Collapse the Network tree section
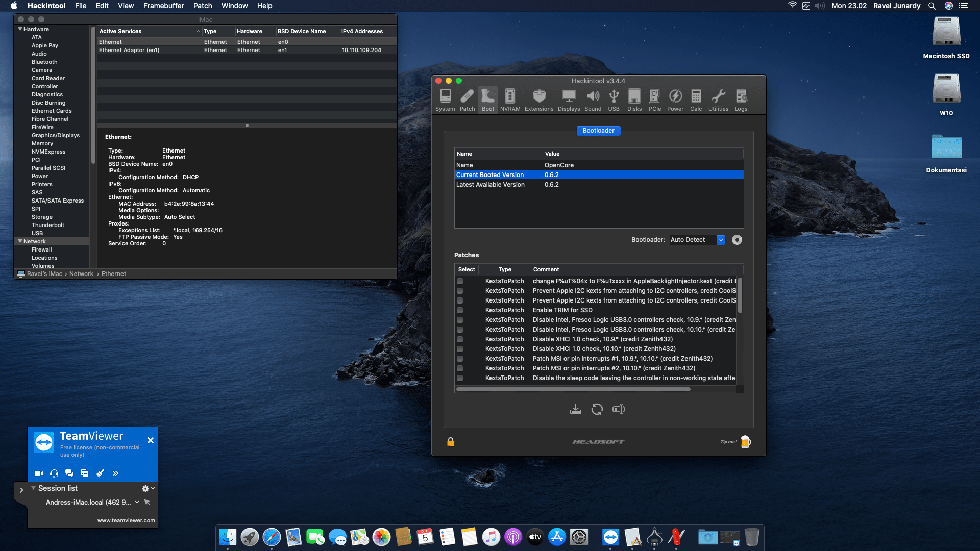The image size is (980, 551). pos(20,241)
